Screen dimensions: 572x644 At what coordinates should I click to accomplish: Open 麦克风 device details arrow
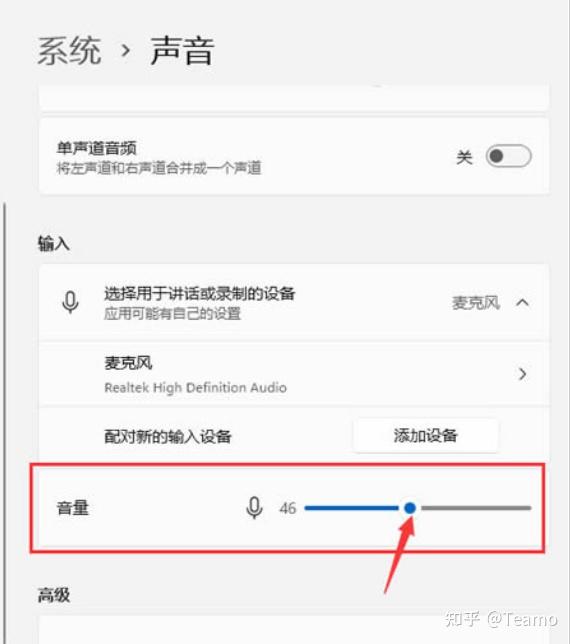(522, 374)
